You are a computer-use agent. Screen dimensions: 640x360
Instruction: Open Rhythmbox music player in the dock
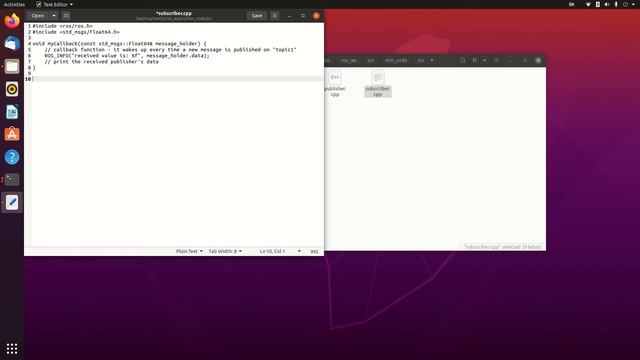(12, 89)
